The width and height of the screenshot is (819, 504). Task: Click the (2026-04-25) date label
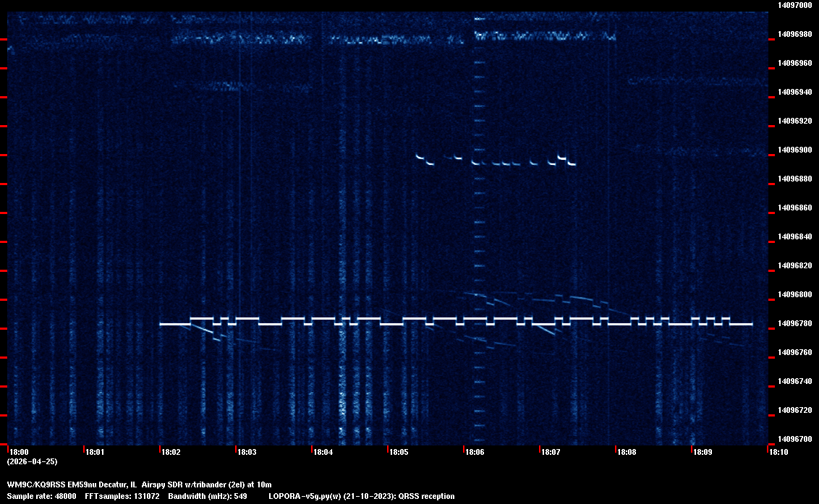click(33, 461)
